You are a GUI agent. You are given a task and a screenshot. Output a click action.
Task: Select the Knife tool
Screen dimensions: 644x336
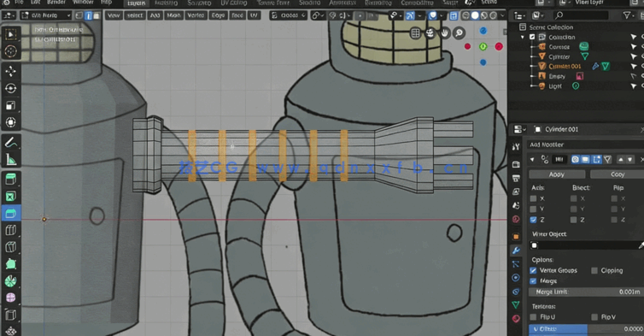point(11,247)
